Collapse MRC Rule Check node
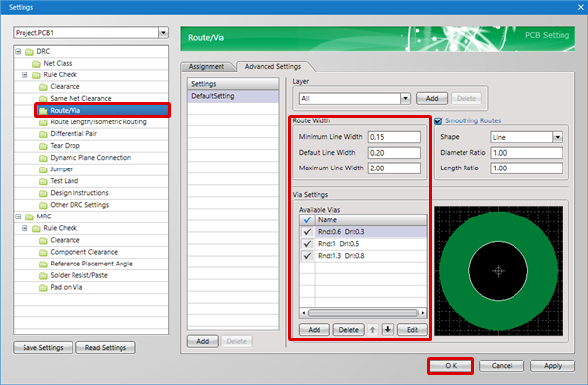This screenshot has width=588, height=385. point(24,228)
